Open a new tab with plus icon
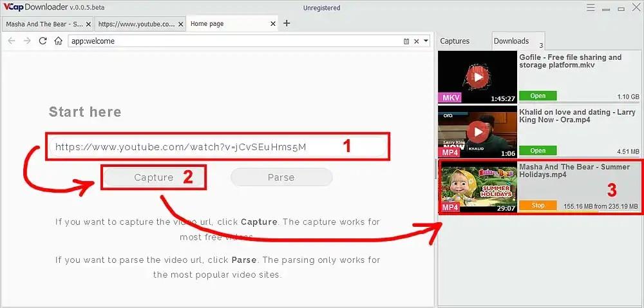 point(287,23)
